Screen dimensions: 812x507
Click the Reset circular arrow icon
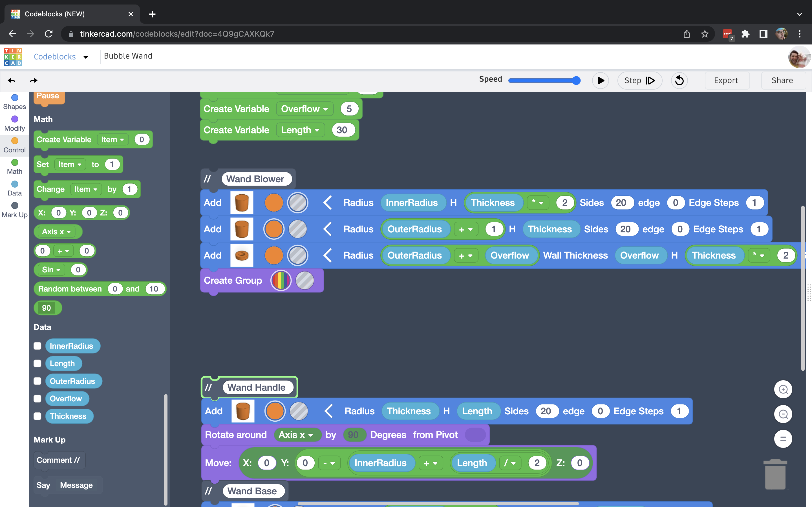click(x=679, y=81)
